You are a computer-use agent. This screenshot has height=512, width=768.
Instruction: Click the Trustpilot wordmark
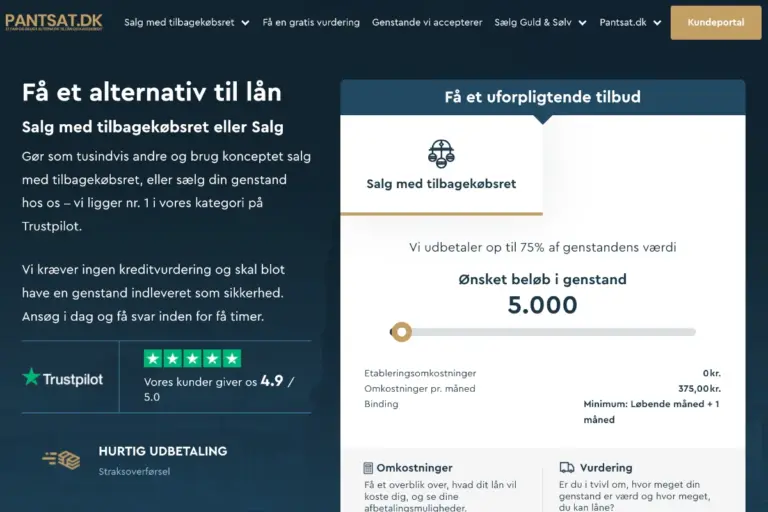(x=72, y=380)
